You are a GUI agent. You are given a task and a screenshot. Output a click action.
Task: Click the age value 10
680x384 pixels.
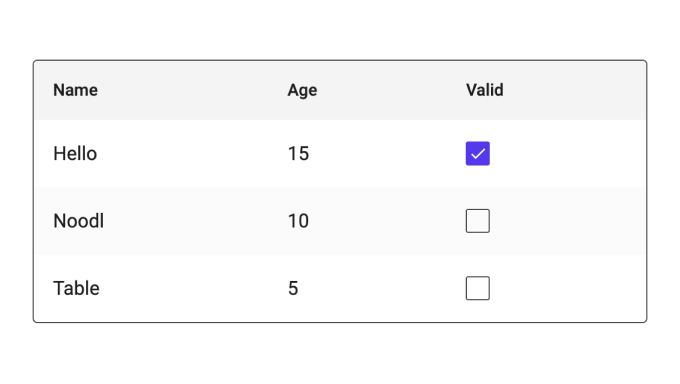click(298, 221)
